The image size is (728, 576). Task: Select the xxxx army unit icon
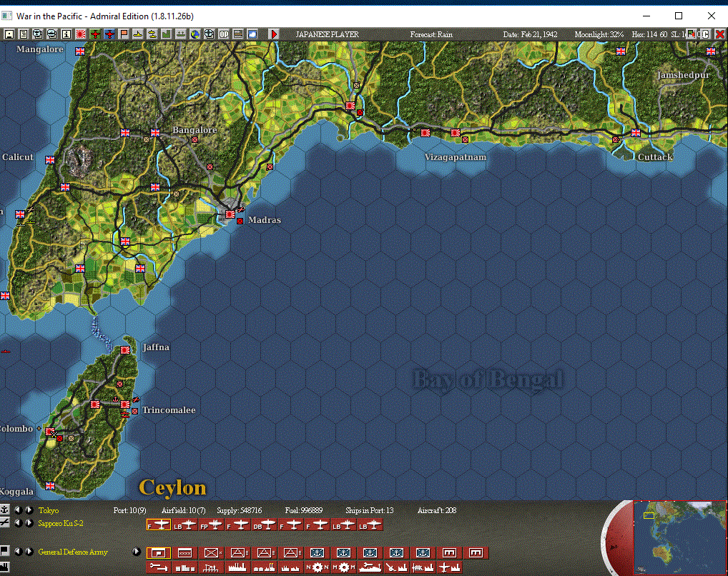point(185,553)
